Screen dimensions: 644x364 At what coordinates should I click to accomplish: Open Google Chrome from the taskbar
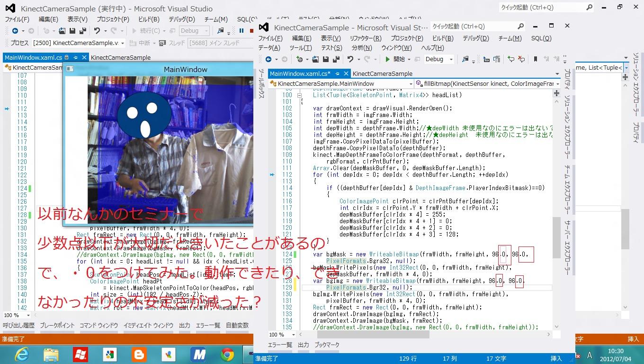click(x=227, y=354)
